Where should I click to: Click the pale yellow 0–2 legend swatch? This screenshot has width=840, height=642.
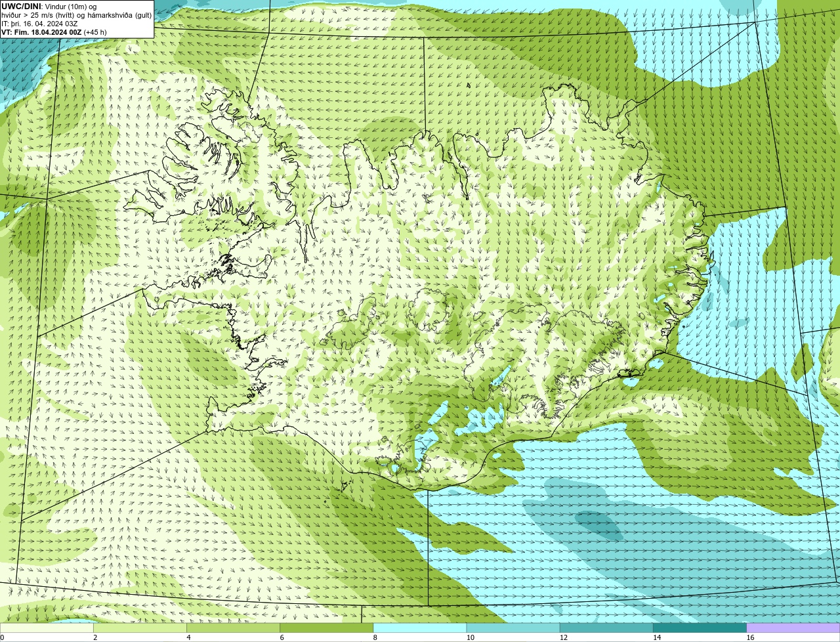pos(47,628)
